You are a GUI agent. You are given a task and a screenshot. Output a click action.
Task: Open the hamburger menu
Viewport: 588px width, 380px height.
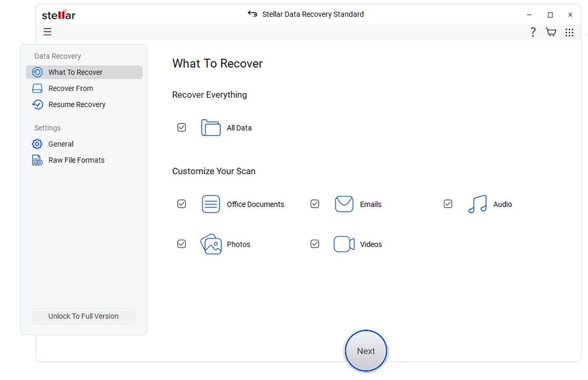pyautogui.click(x=47, y=32)
